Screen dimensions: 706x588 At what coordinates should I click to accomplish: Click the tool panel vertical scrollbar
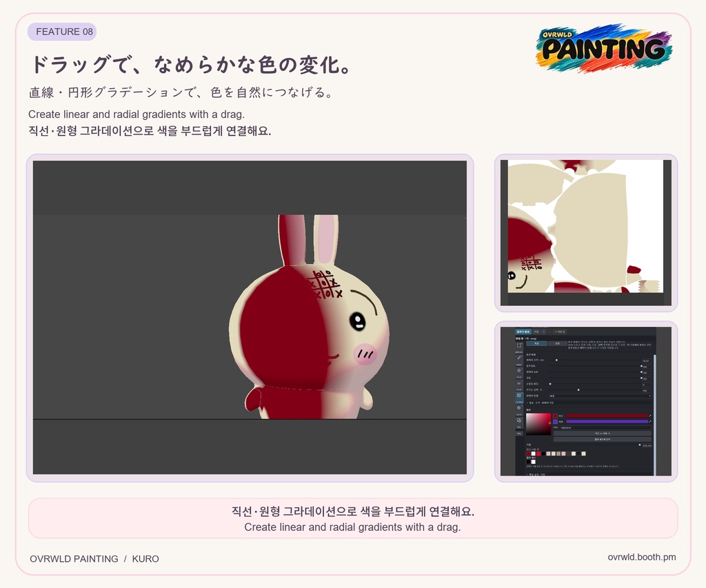click(x=655, y=414)
